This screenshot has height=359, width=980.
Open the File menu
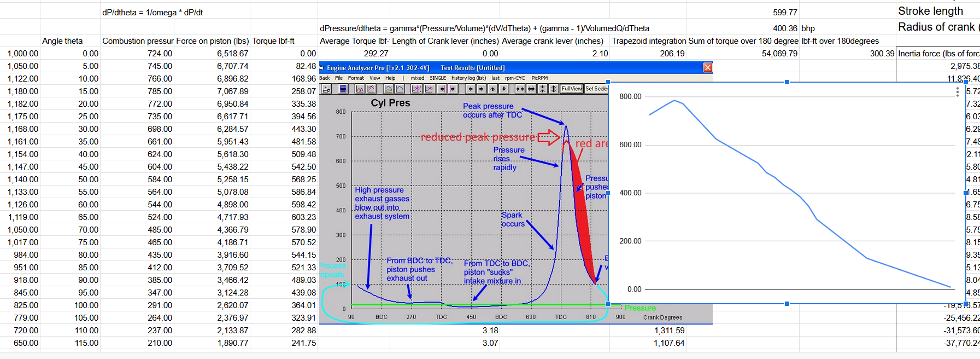339,78
